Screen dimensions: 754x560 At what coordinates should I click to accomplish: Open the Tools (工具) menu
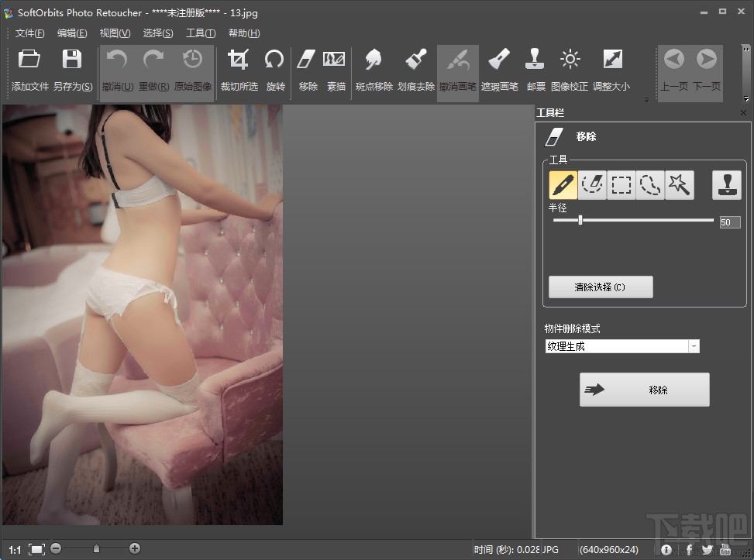point(201,33)
